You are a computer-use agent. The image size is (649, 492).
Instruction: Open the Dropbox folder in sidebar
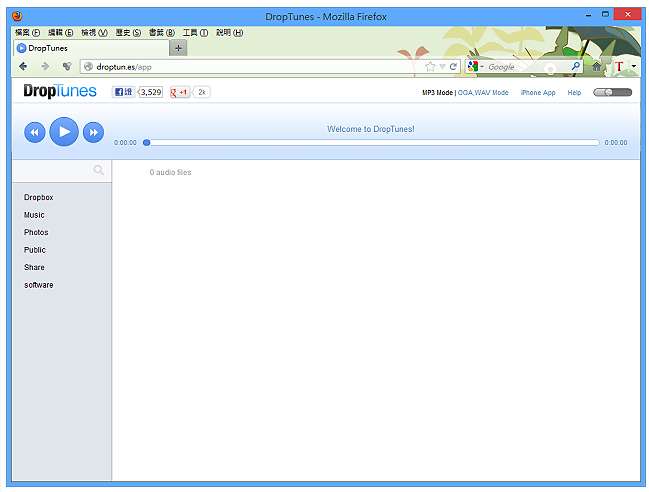[x=38, y=197]
